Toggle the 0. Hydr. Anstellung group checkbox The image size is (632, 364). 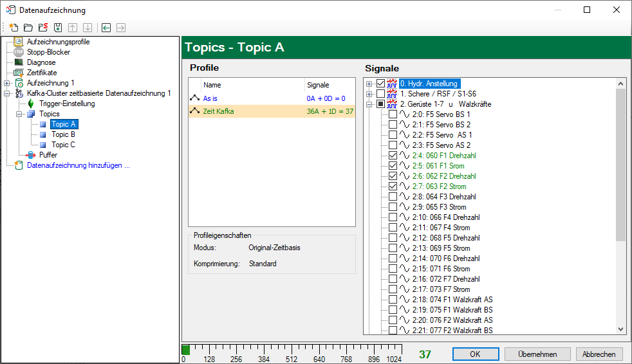[x=380, y=84]
